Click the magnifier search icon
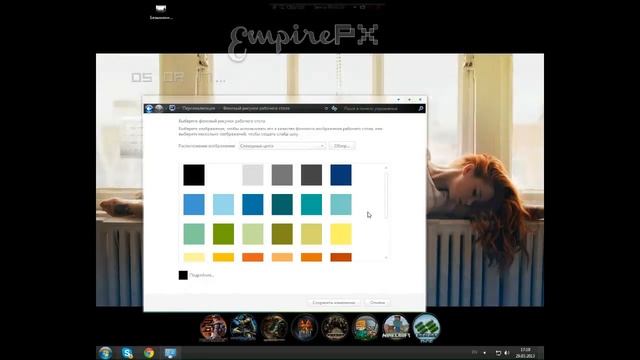This screenshot has width=640, height=360. pos(421,108)
